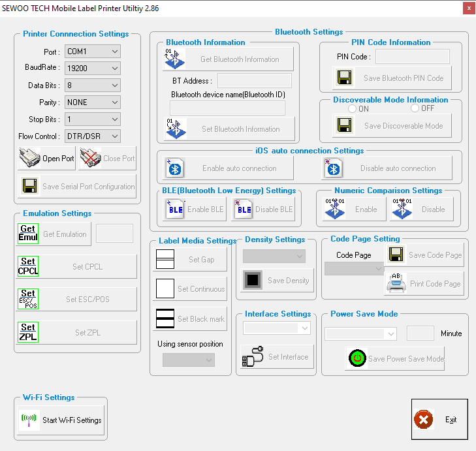The image size is (476, 451).
Task: Open the Data Bits dropdown
Action: click(x=93, y=86)
